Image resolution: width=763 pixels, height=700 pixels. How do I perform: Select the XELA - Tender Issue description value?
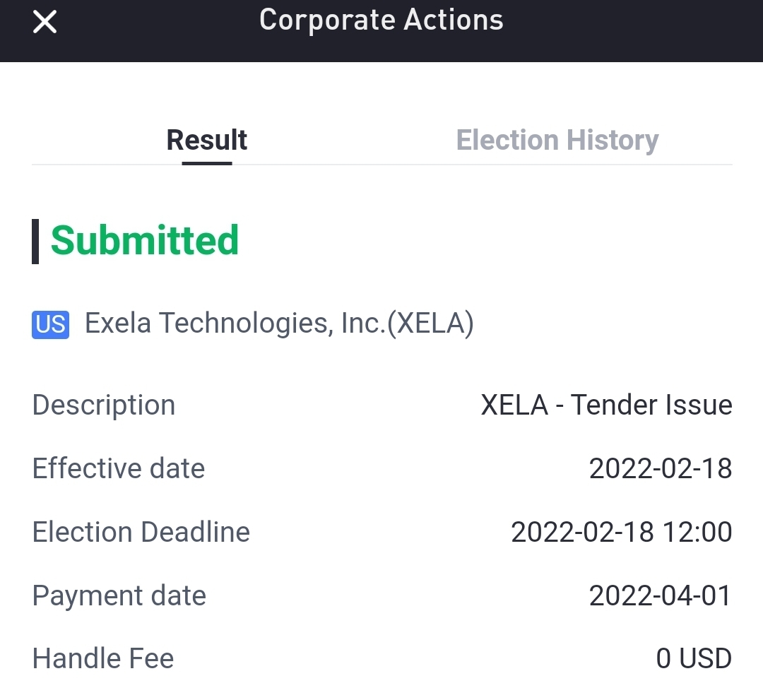tap(606, 405)
